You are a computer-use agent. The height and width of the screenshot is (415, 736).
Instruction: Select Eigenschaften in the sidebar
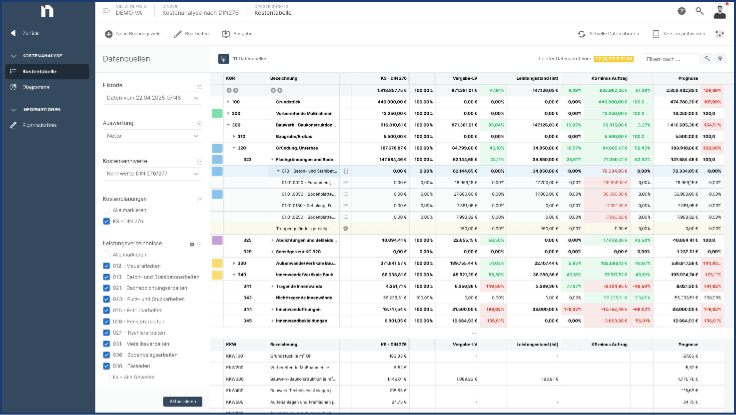click(x=41, y=125)
